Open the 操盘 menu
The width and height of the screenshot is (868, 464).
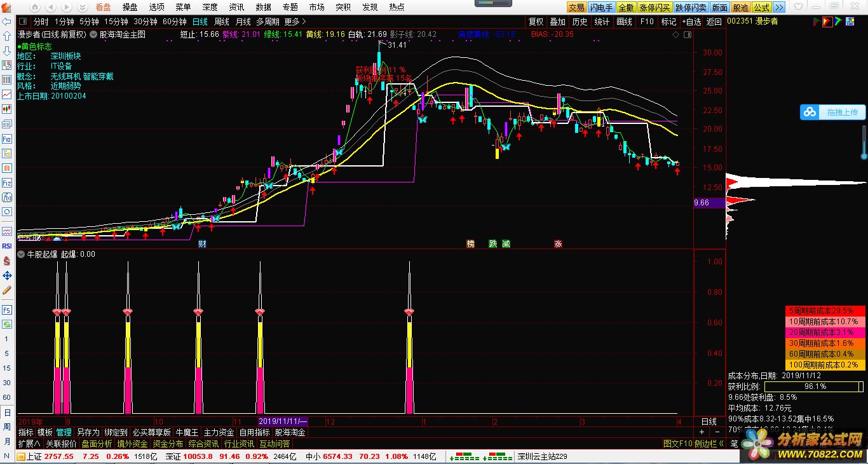pos(130,7)
